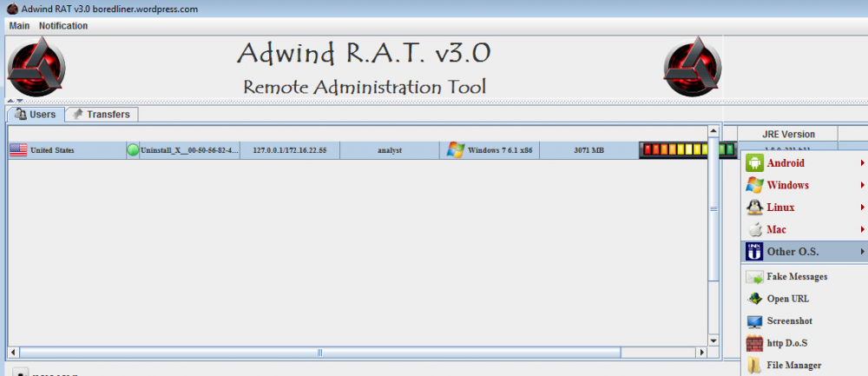The width and height of the screenshot is (868, 376).
Task: Click the Users tab icon
Action: (x=21, y=115)
